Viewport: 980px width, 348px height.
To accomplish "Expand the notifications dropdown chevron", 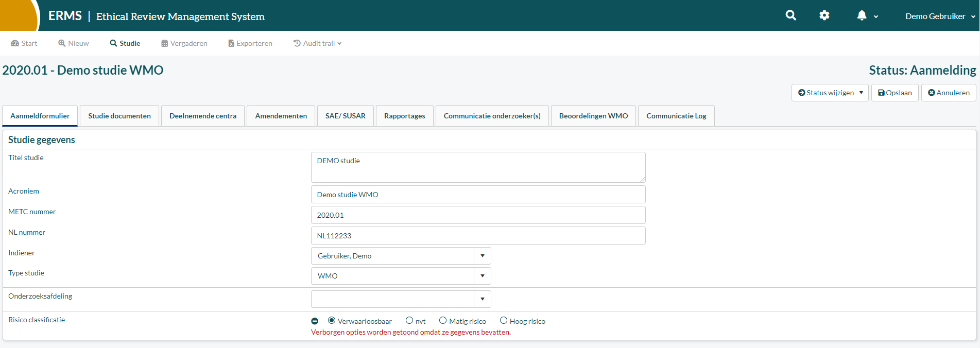I will (876, 16).
